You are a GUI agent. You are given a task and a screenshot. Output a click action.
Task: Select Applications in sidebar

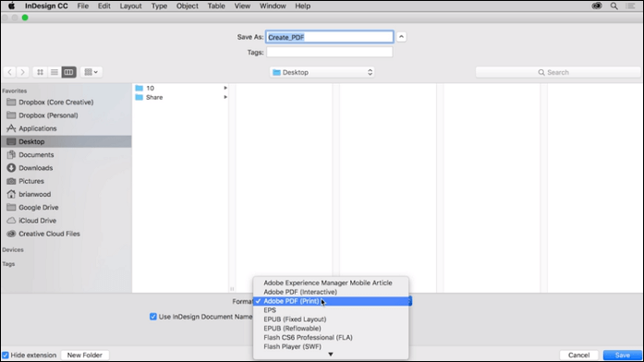pyautogui.click(x=67, y=128)
